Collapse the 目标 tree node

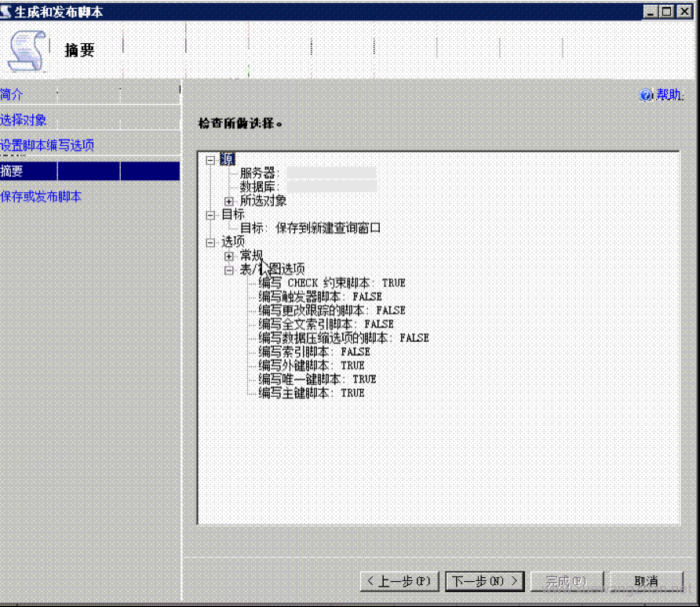[x=210, y=214]
